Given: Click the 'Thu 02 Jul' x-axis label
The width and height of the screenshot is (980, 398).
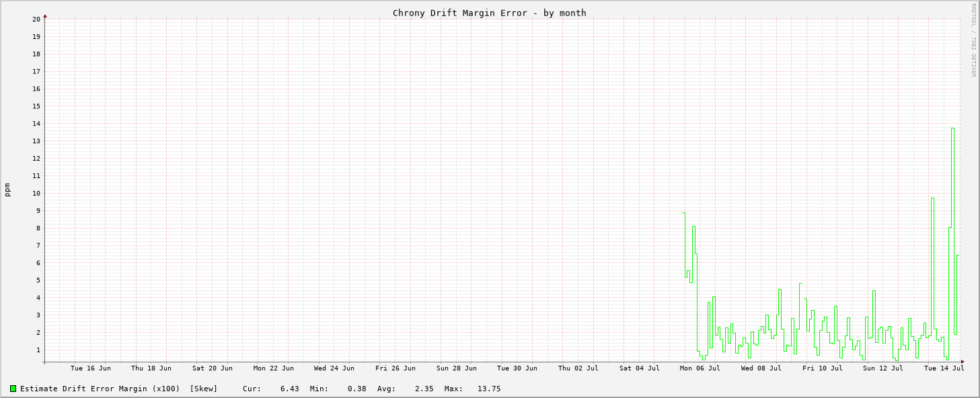Looking at the screenshot, I should (578, 368).
